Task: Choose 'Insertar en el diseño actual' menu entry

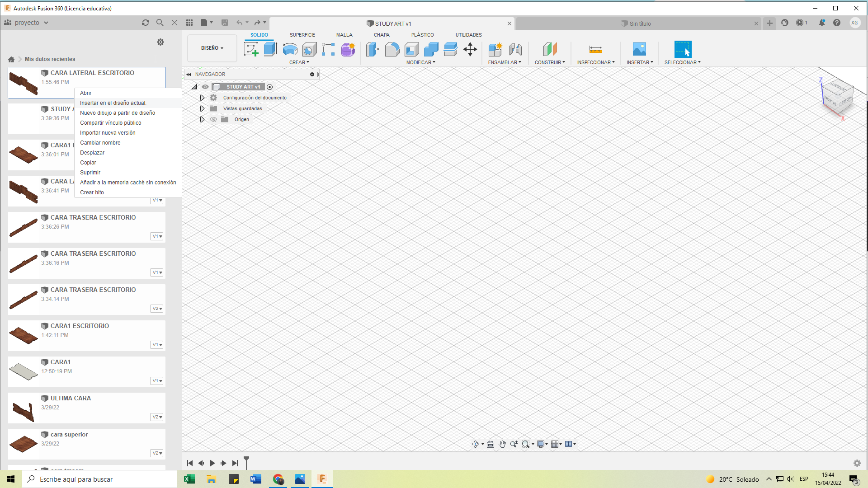Action: (x=113, y=103)
